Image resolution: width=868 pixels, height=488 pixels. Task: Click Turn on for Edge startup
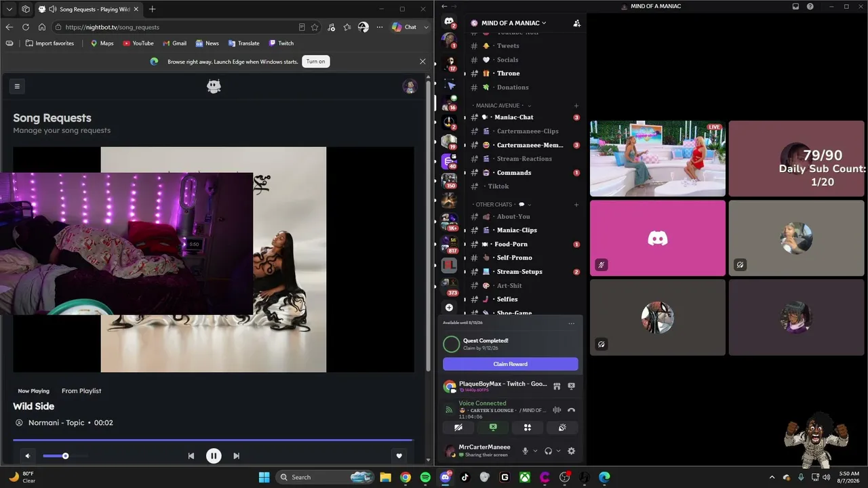(315, 61)
